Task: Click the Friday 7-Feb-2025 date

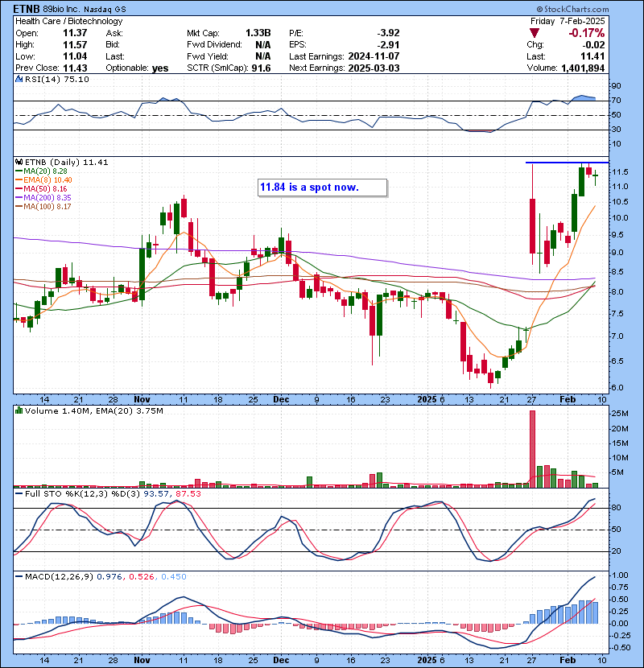Action: (568, 21)
